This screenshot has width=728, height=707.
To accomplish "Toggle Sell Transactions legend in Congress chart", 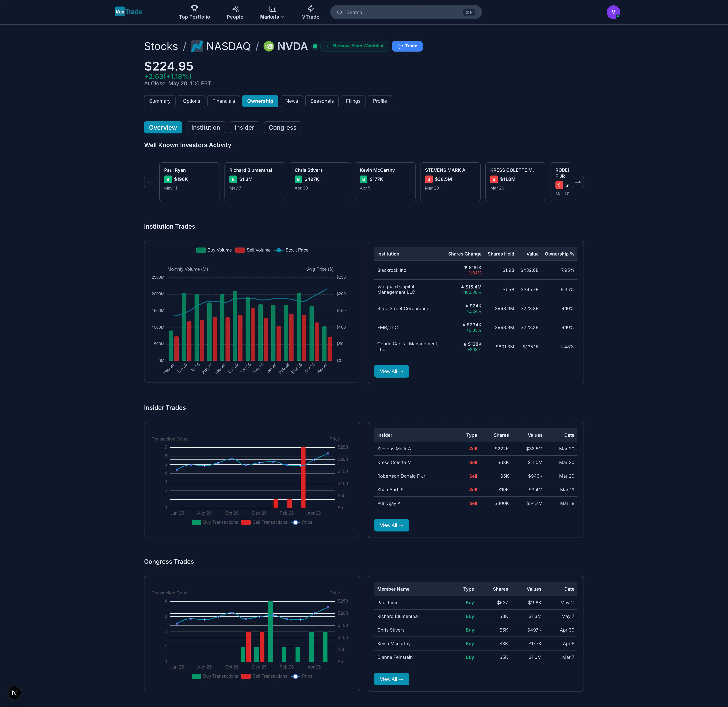I will (264, 676).
